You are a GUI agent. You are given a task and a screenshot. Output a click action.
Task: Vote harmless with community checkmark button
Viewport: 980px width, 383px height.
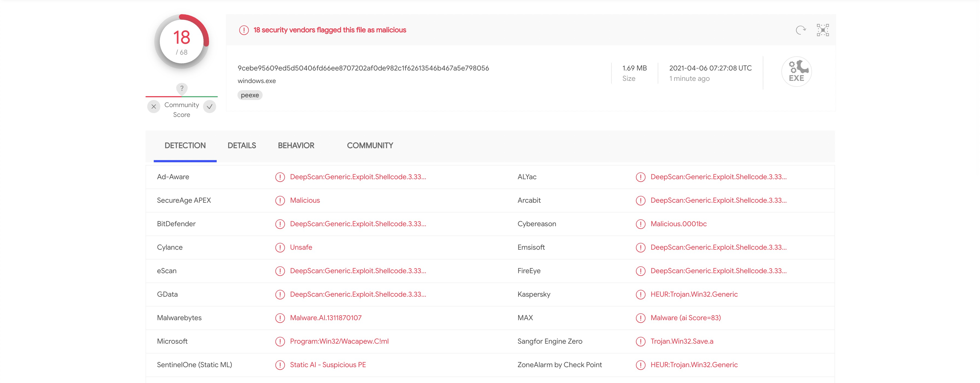coord(210,107)
